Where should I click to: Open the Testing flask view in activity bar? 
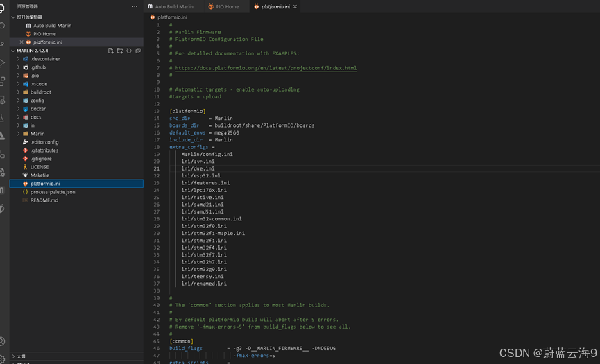[x=2, y=117]
